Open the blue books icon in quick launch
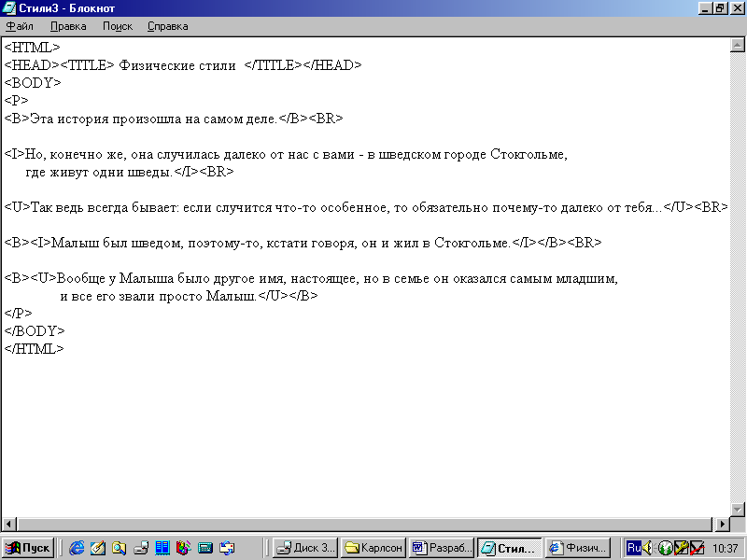The width and height of the screenshot is (747, 560). [x=162, y=548]
